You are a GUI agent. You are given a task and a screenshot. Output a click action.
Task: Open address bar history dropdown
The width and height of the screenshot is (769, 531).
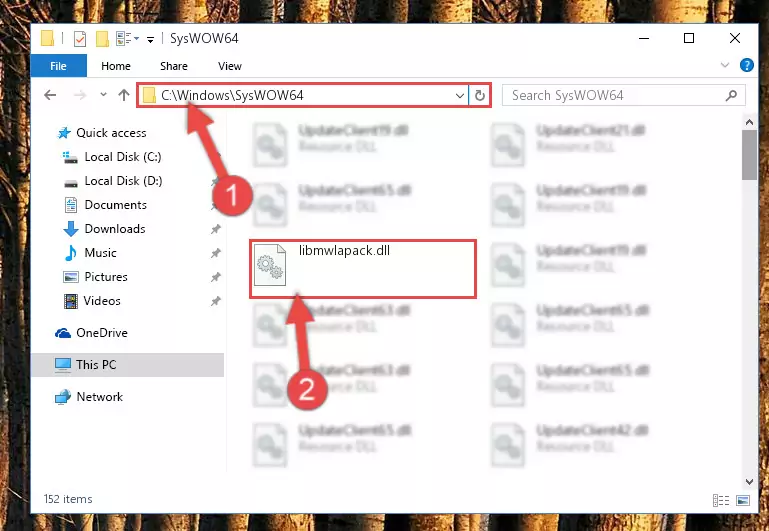[460, 96]
